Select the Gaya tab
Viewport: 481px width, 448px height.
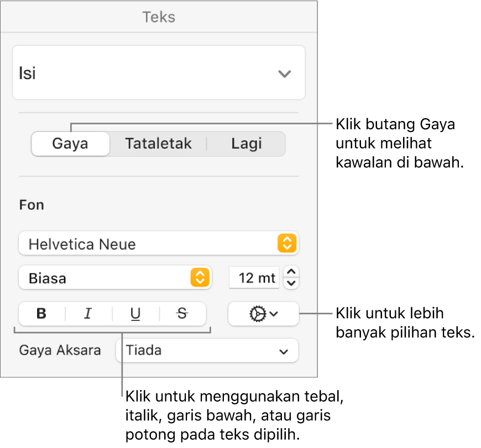click(x=70, y=144)
